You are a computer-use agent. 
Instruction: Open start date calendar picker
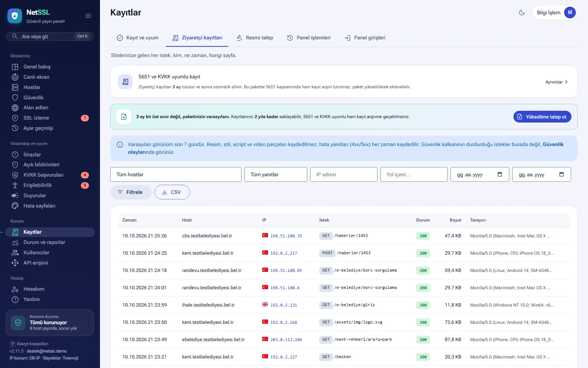point(500,174)
